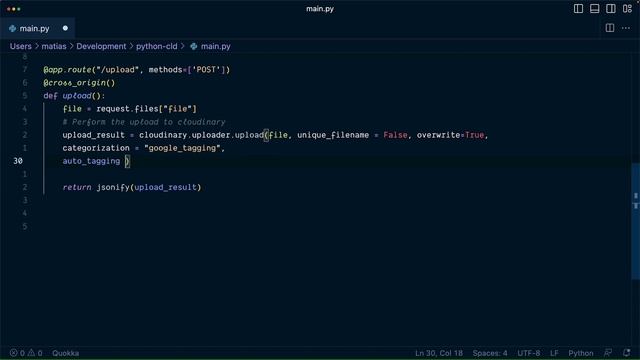The image size is (640, 360).
Task: Click the window title main.py
Action: point(320,9)
